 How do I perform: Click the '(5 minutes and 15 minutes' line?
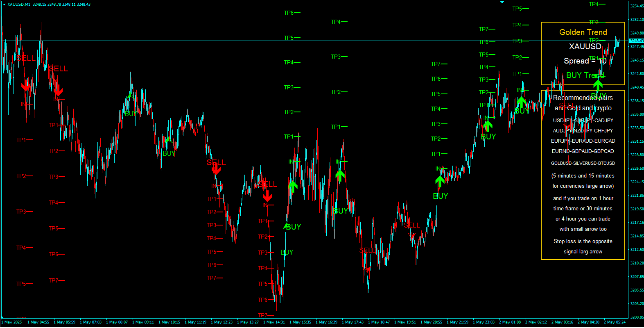point(583,175)
